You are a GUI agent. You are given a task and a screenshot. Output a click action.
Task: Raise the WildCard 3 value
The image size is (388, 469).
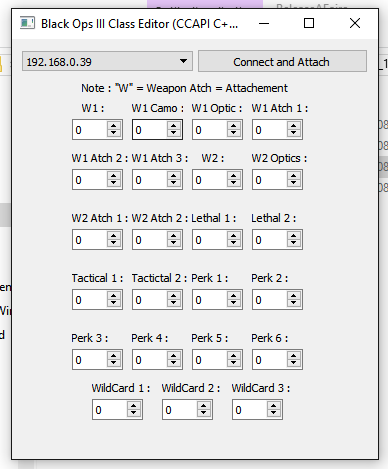click(274, 406)
